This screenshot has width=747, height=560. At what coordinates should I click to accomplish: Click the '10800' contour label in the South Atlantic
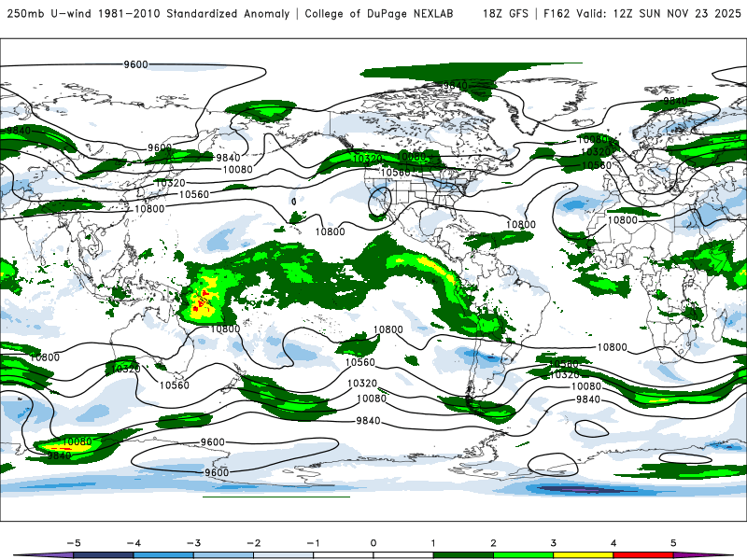(613, 347)
